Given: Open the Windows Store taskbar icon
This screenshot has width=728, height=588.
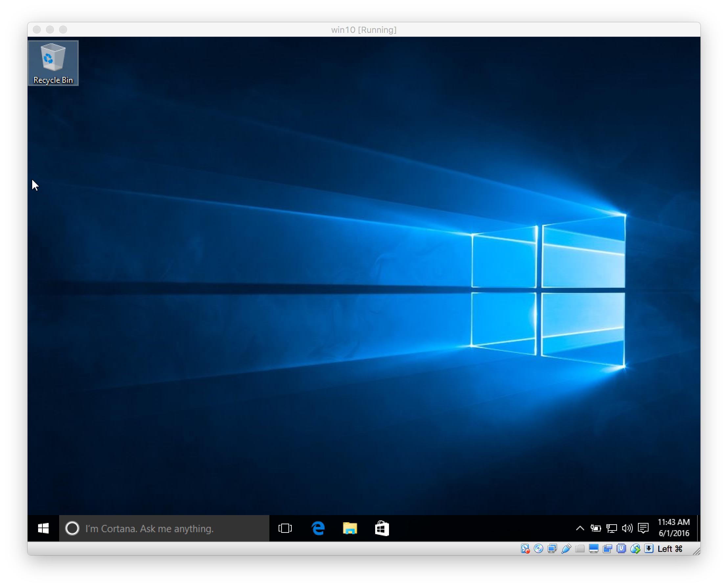Looking at the screenshot, I should (382, 528).
